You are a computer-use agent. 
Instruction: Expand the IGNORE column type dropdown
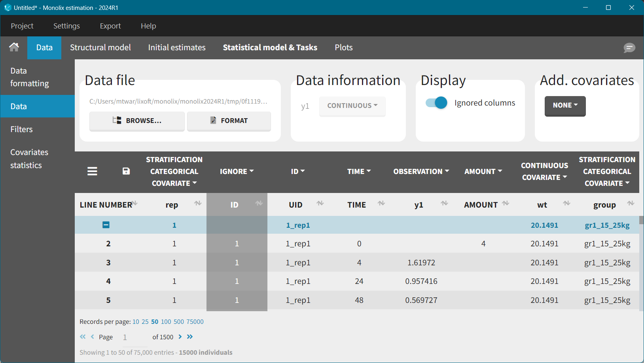pyautogui.click(x=237, y=172)
